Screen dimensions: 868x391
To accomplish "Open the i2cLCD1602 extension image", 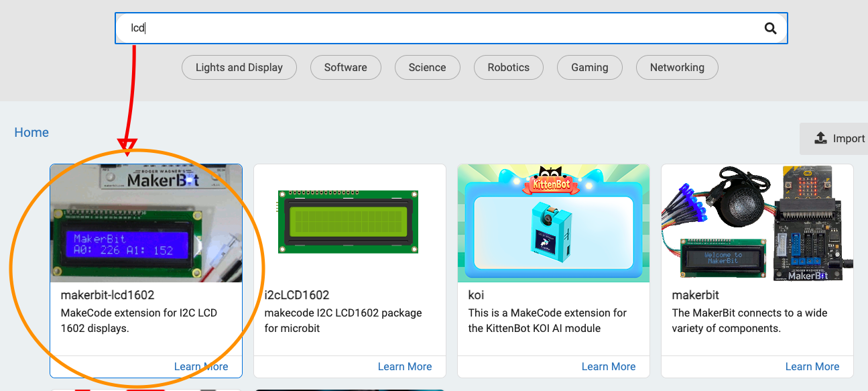I will click(x=350, y=223).
